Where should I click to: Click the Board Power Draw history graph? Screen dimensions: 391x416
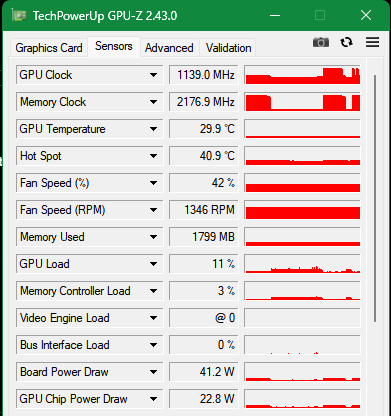pyautogui.click(x=302, y=372)
